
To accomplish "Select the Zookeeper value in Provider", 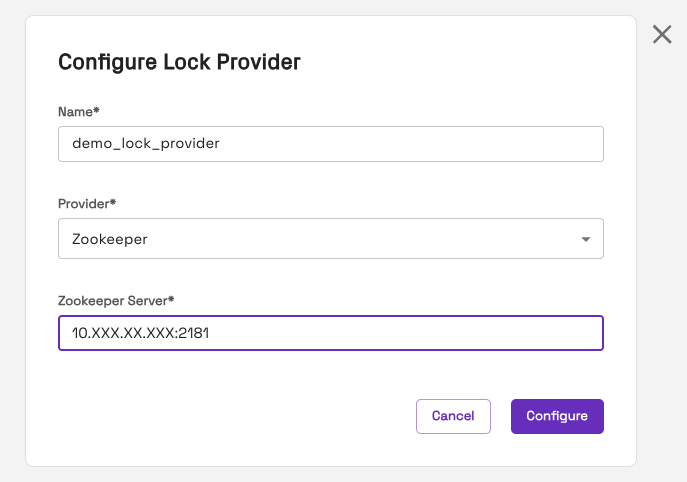I will pos(110,239).
